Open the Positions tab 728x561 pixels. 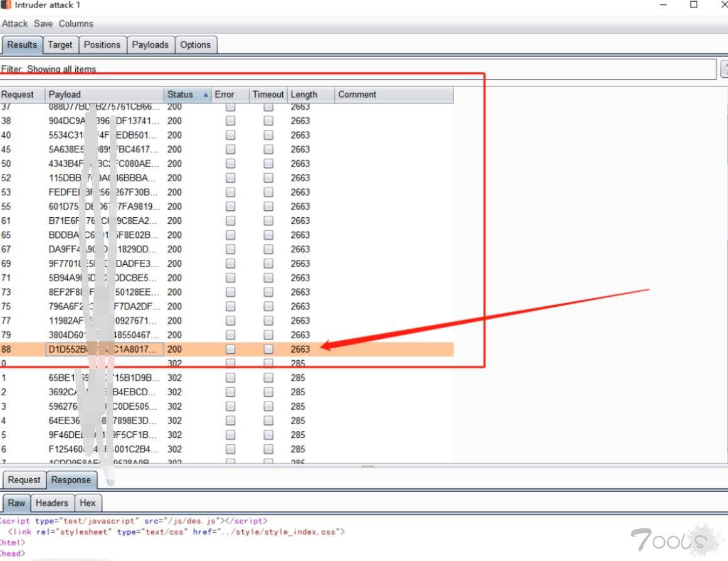(102, 45)
